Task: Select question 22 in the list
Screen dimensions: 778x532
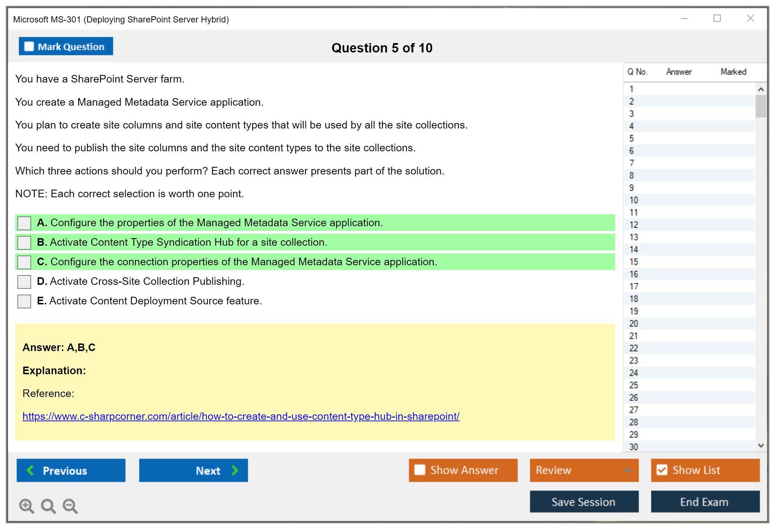Action: [634, 348]
